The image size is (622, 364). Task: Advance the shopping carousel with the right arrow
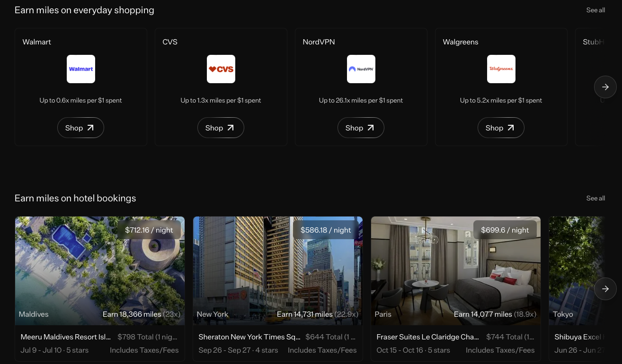point(605,87)
